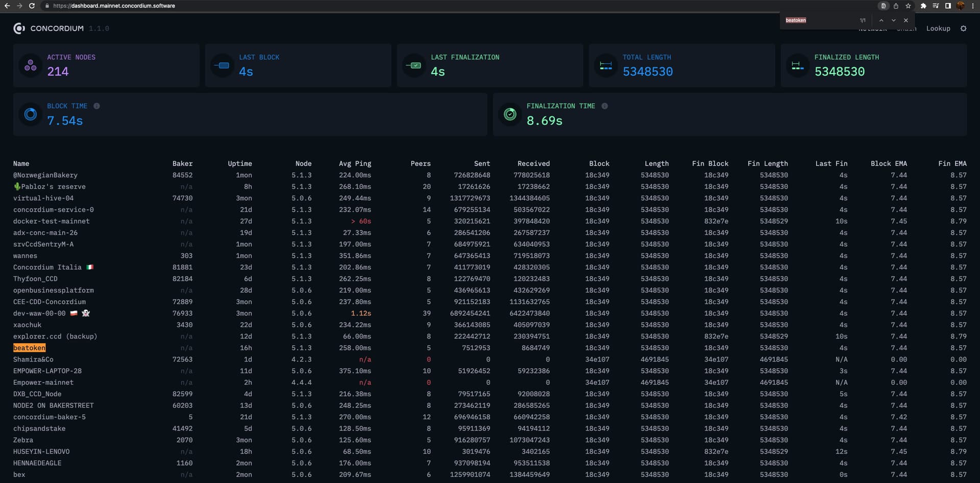Open the Lookup page
The width and height of the screenshot is (980, 483).
pyautogui.click(x=938, y=29)
